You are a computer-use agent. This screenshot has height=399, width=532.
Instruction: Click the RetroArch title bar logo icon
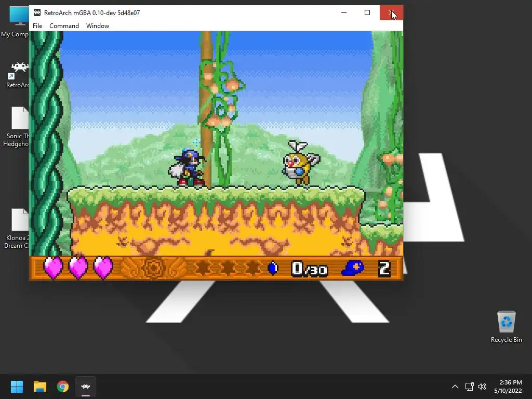pos(37,12)
